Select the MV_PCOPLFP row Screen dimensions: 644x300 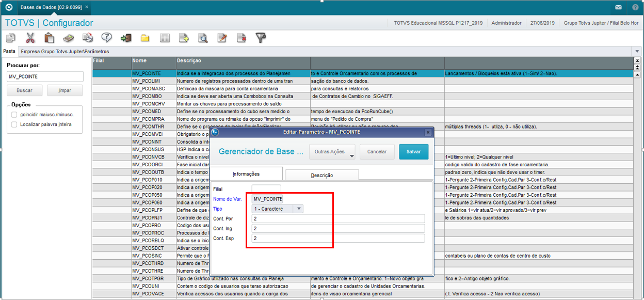pyautogui.click(x=363, y=210)
